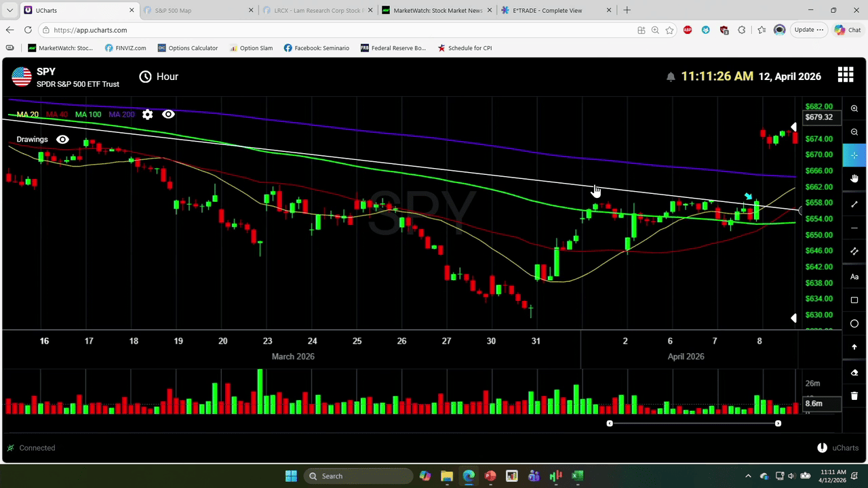Pick the eraser tool
The height and width of the screenshot is (488, 868).
(x=854, y=373)
